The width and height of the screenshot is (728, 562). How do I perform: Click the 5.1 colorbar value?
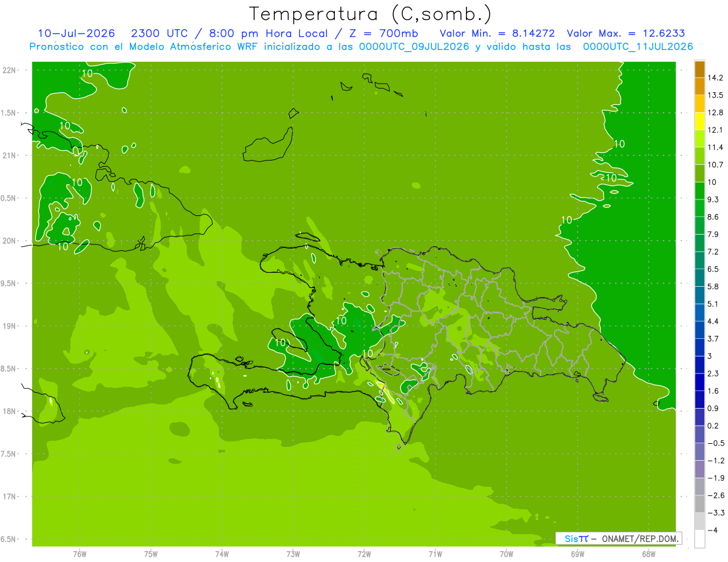click(x=713, y=304)
